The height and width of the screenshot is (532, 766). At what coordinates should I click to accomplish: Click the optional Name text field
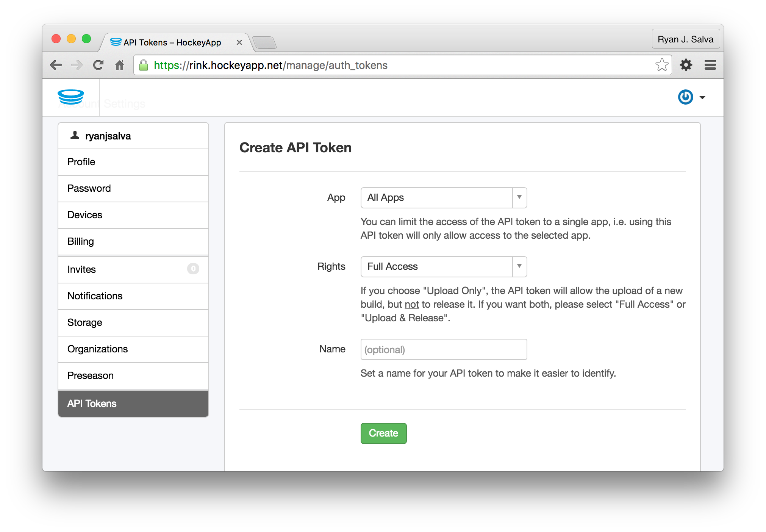pos(443,349)
